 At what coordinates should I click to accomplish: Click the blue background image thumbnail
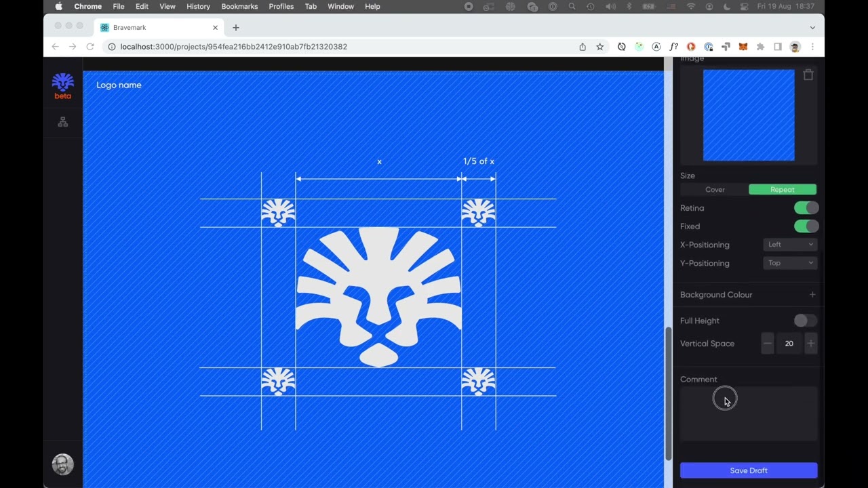(x=749, y=115)
